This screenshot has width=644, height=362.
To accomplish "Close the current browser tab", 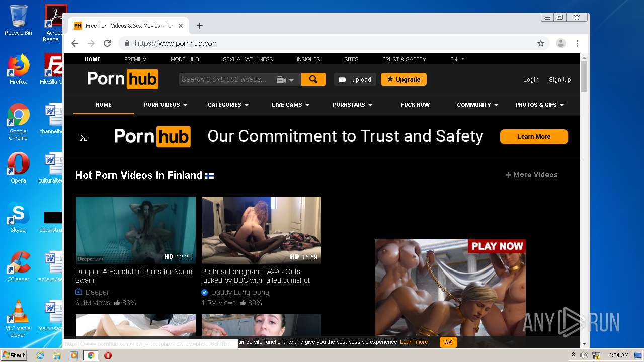I will pos(181,26).
